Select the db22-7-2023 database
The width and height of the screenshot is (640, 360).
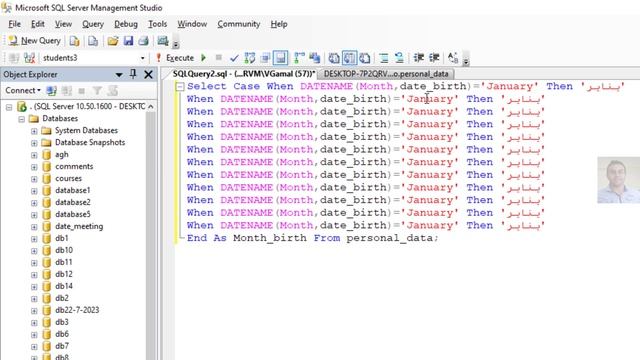77,310
